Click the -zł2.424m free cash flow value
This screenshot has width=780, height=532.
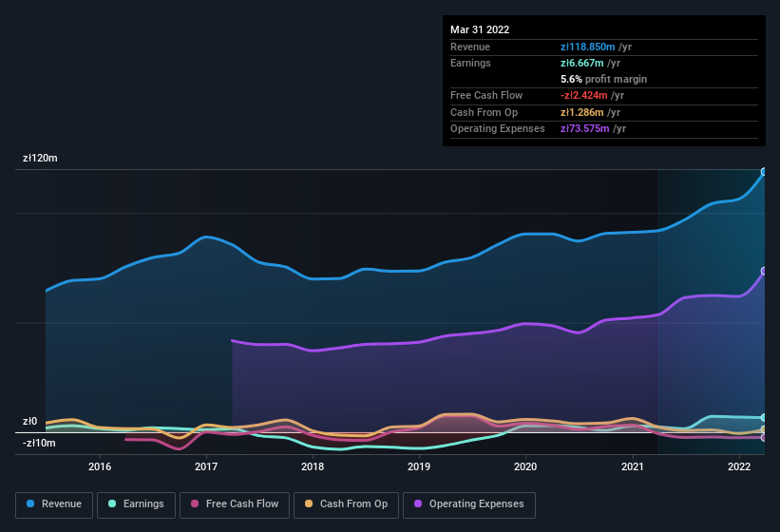tap(583, 95)
